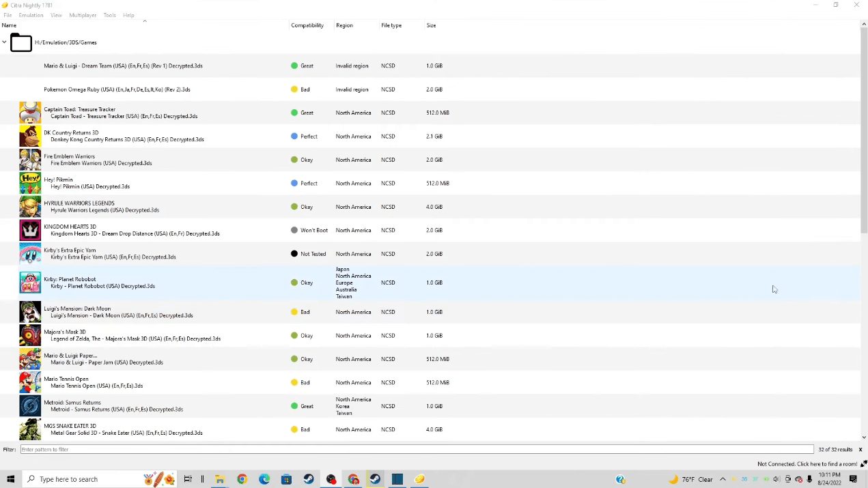Open the Windows Start menu
The image size is (868, 488).
[10, 479]
